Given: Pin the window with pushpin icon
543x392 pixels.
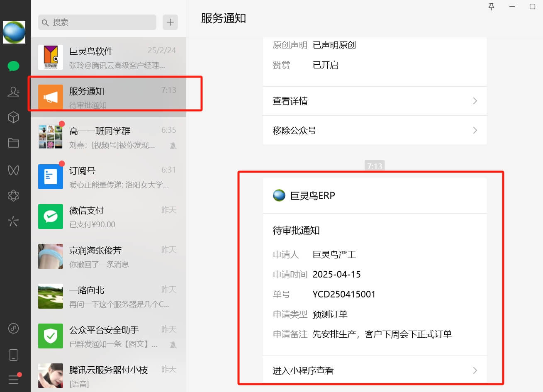Looking at the screenshot, I should tap(491, 7).
